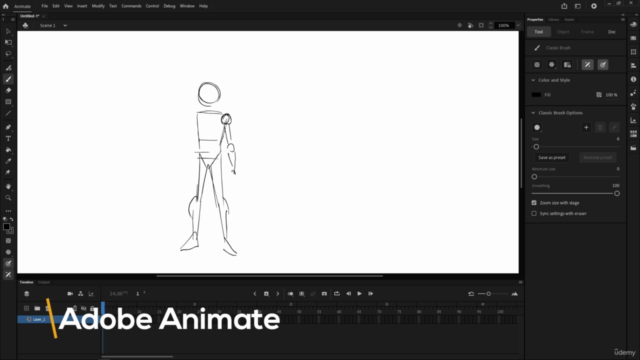The image size is (640, 360).
Task: Open the workspace switcher icon
Action: click(578, 6)
